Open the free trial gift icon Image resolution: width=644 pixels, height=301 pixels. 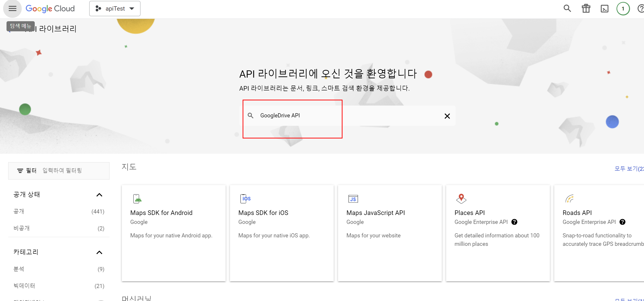click(586, 9)
